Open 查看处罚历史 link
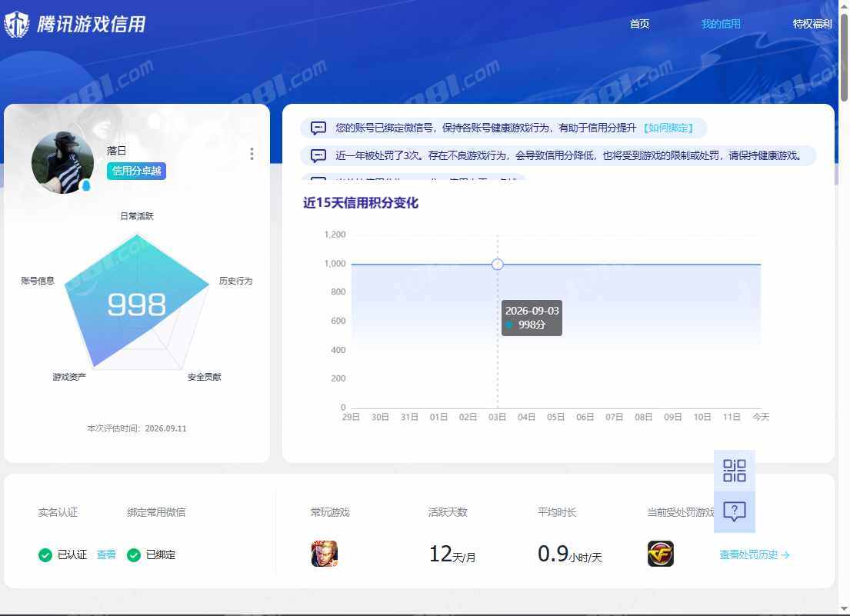 pyautogui.click(x=754, y=554)
